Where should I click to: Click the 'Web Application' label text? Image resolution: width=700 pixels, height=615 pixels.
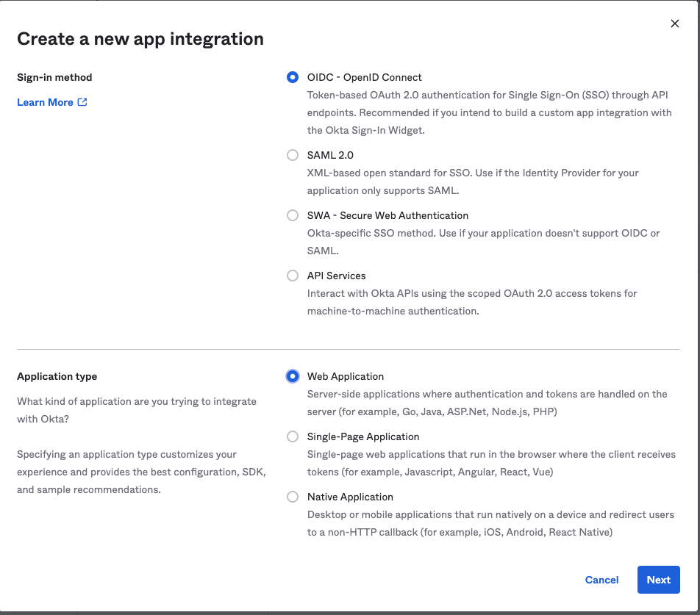(346, 376)
